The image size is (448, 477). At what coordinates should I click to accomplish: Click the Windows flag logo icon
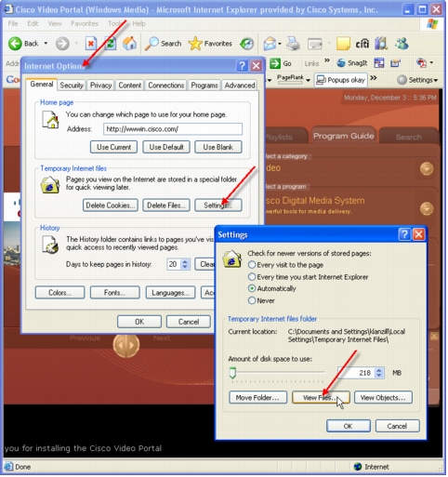pos(432,23)
